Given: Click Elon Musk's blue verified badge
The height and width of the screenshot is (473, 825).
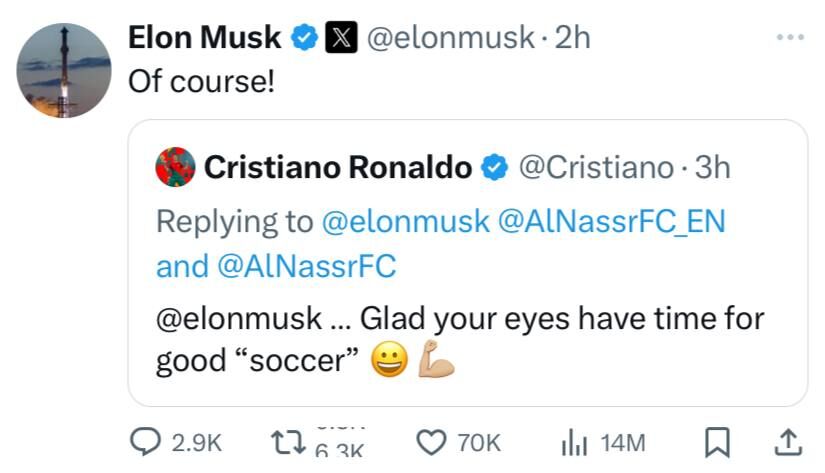Looking at the screenshot, I should (303, 38).
